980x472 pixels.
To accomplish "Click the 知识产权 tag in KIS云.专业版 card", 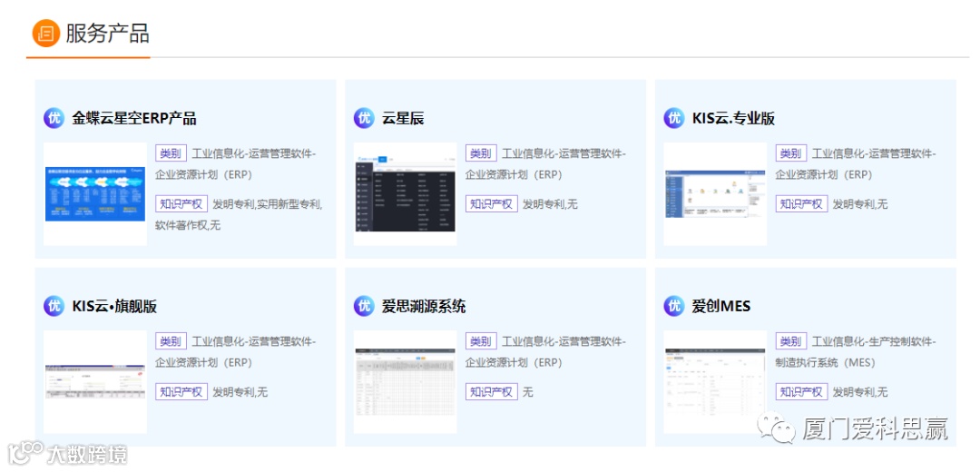I will pyautogui.click(x=801, y=204).
